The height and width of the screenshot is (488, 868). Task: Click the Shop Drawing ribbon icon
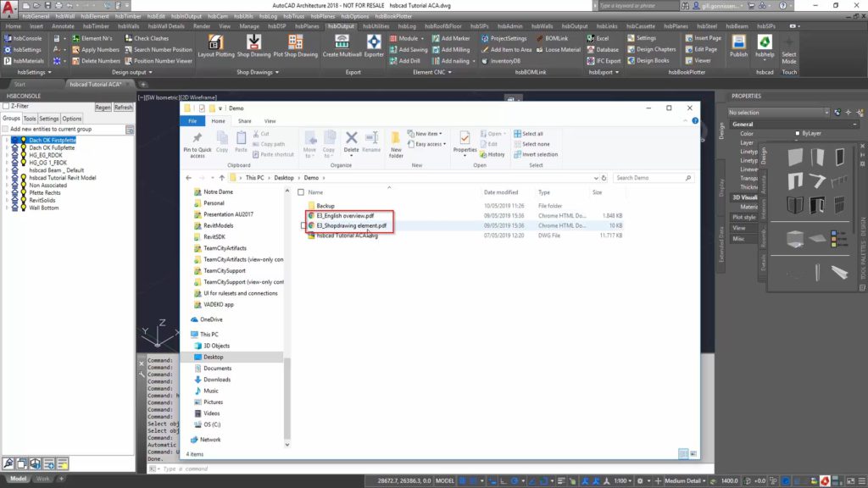(253, 46)
